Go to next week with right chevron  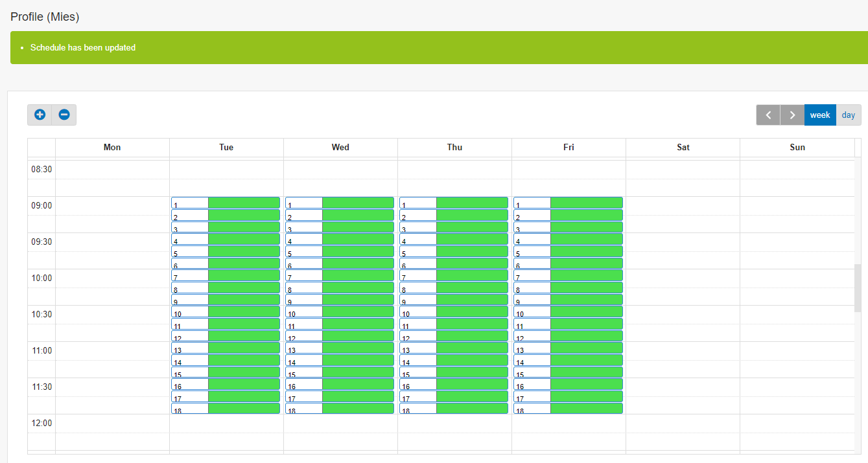[x=792, y=115]
